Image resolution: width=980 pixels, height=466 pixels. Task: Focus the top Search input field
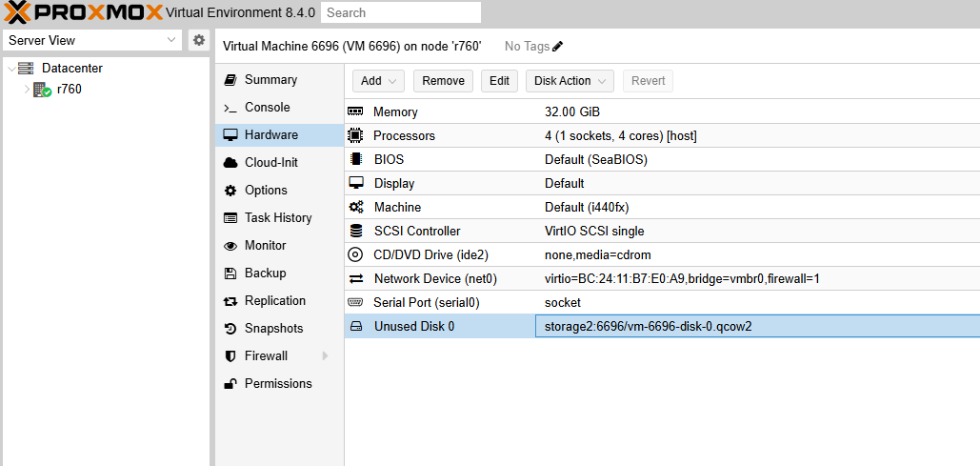tap(400, 12)
